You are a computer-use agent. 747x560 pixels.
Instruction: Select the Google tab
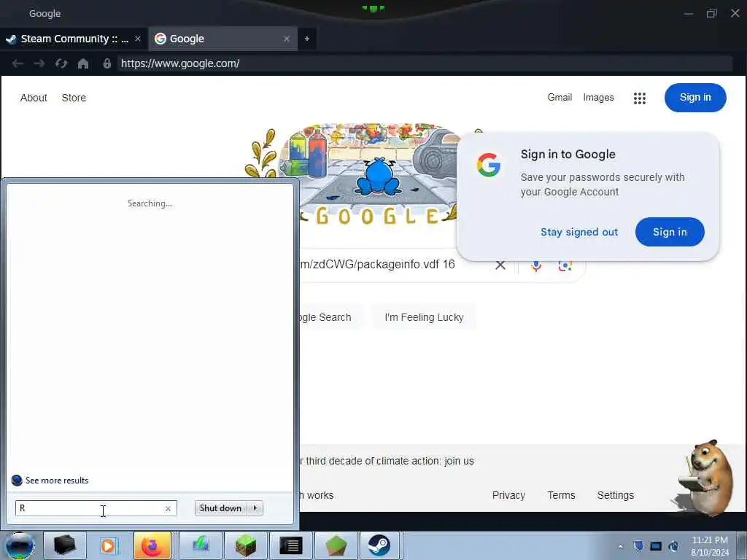pyautogui.click(x=223, y=39)
